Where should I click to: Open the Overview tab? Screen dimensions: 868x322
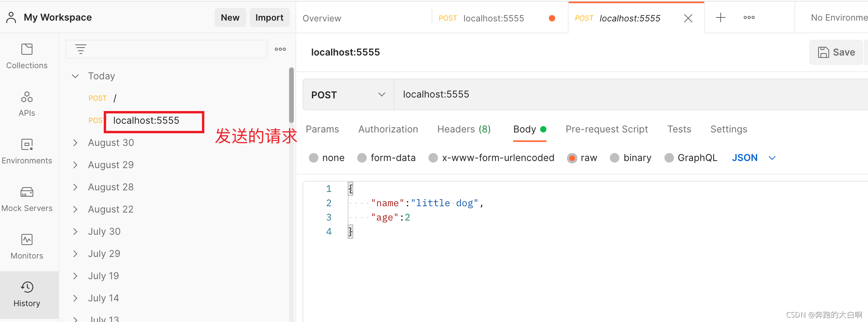coord(322,18)
